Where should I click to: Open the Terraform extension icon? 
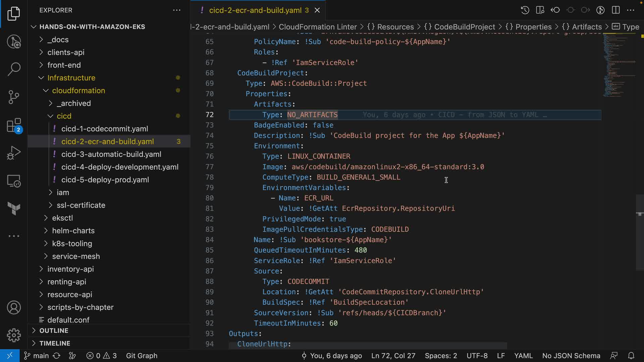[x=14, y=208]
